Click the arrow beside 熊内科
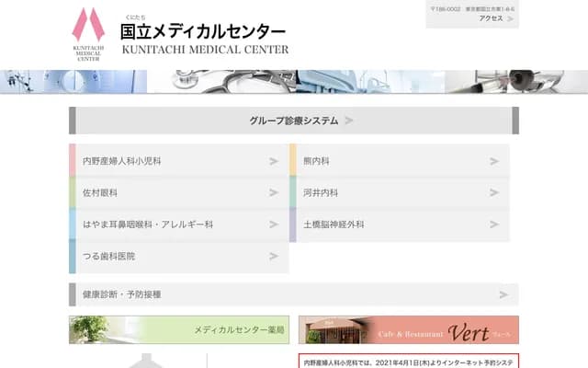 (x=493, y=161)
